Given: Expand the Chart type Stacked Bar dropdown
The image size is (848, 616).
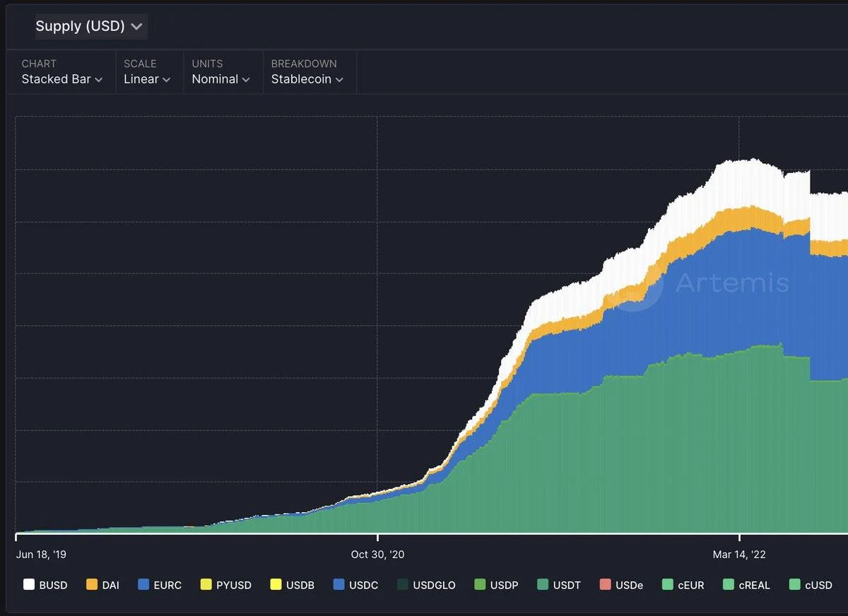Looking at the screenshot, I should [62, 79].
